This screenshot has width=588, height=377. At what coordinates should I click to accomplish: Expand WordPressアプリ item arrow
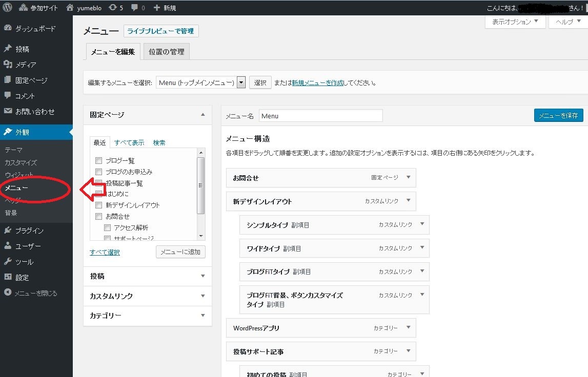pos(409,327)
